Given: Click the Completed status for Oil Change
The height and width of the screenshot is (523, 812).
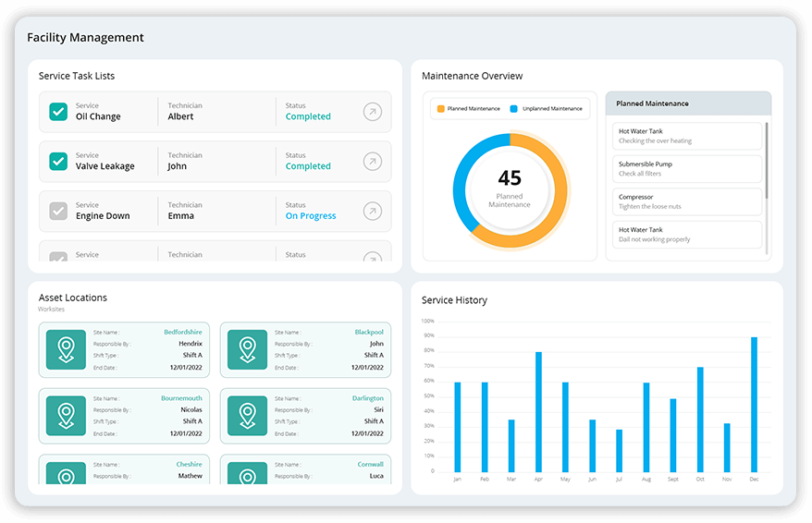Looking at the screenshot, I should click(308, 117).
